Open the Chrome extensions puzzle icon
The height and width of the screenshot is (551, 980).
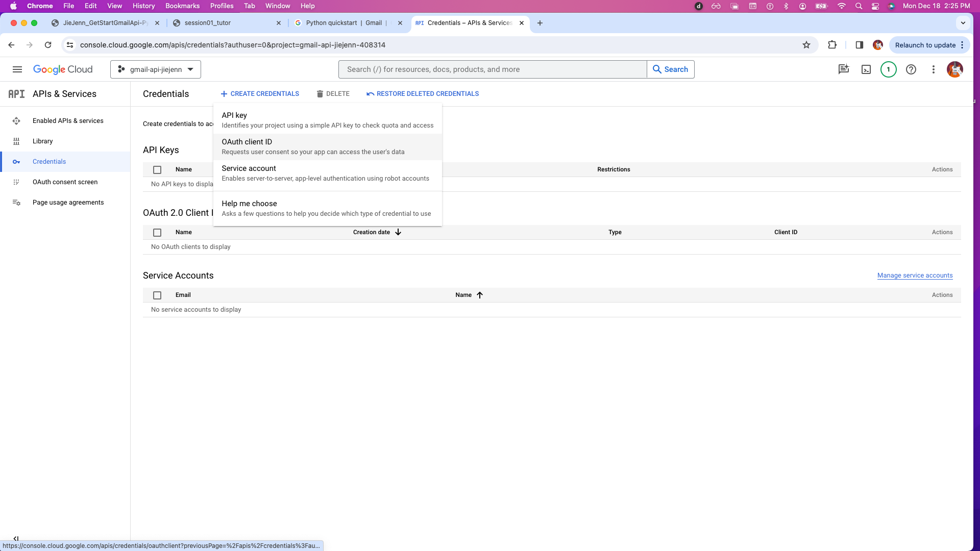click(832, 45)
